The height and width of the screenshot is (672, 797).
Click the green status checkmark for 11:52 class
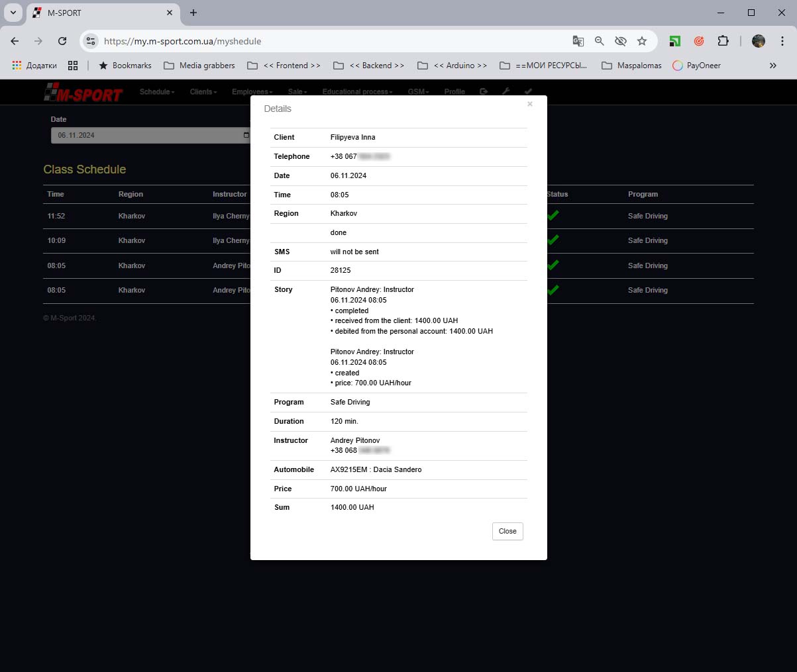[x=553, y=215]
